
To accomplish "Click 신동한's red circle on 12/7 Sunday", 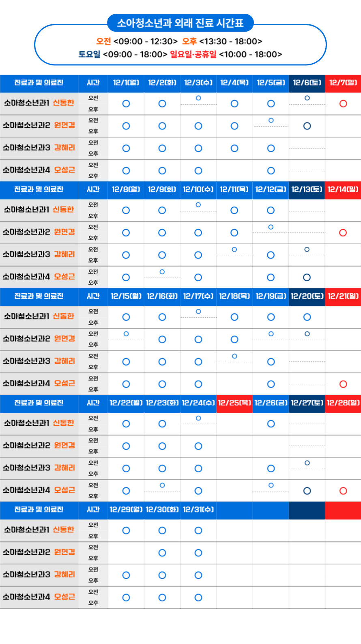I will pos(343,103).
